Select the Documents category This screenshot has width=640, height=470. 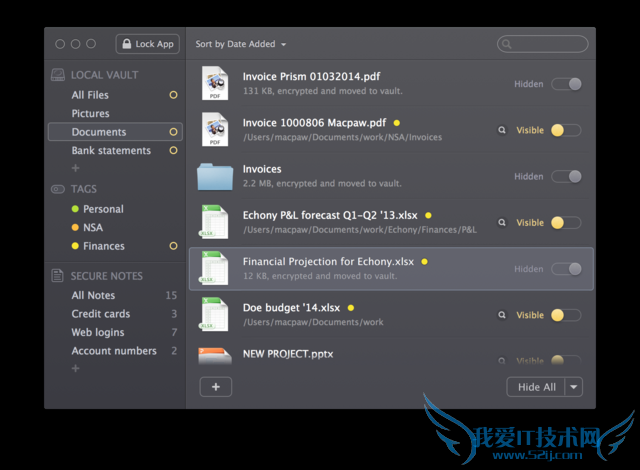point(115,132)
